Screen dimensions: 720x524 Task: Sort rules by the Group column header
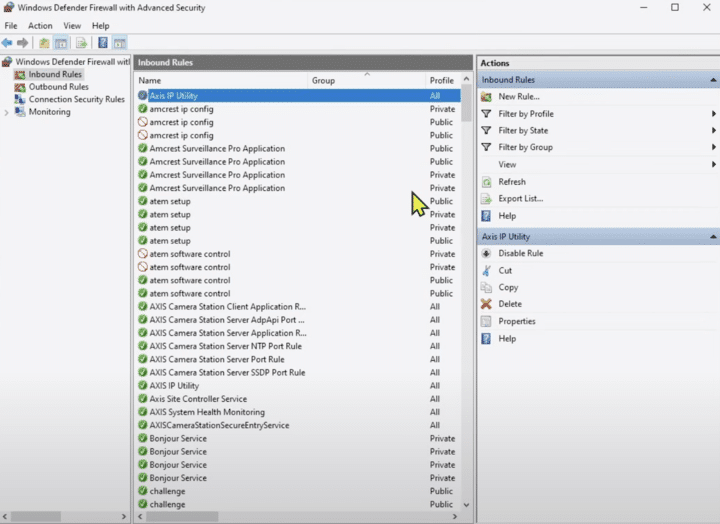point(323,80)
